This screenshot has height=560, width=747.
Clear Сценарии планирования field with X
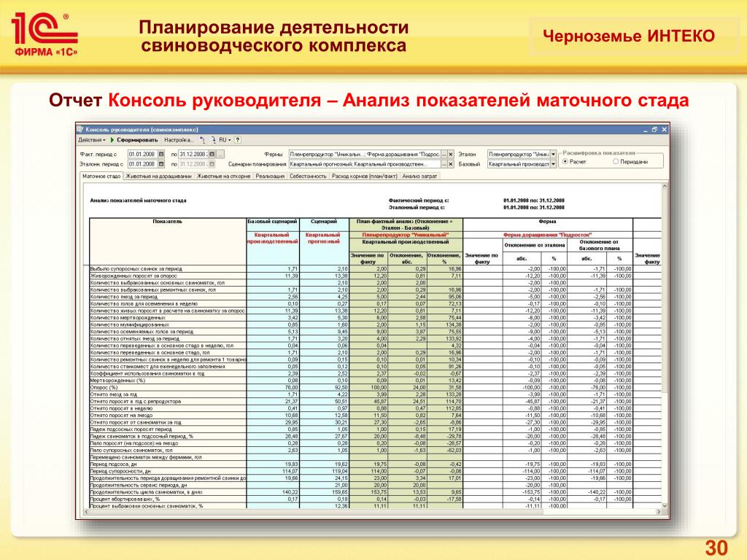(x=451, y=164)
